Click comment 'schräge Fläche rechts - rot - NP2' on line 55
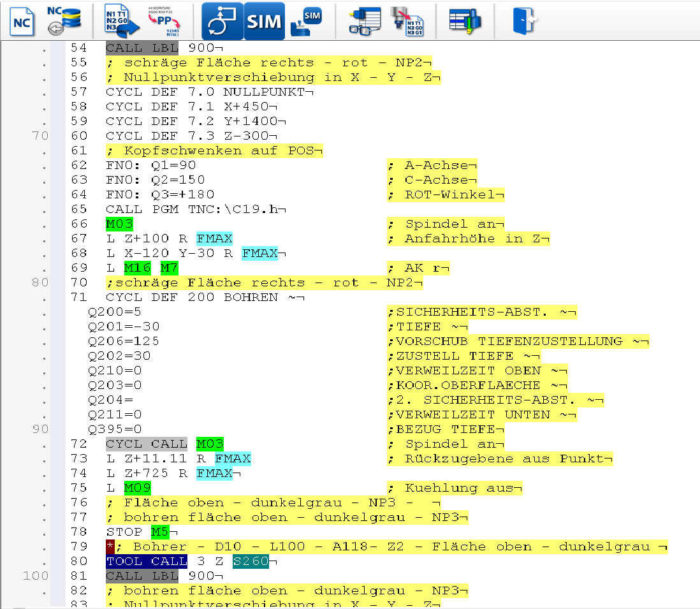The image size is (700, 609). coord(269,62)
